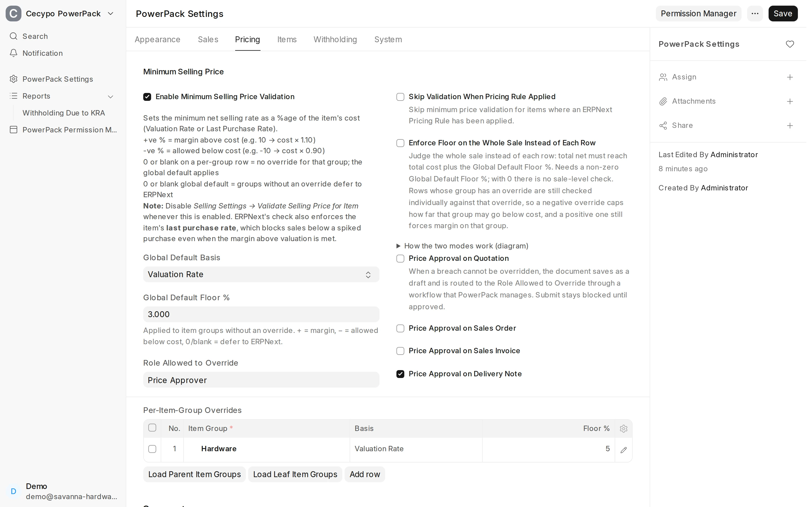Focus the Global Default Floor % field
The height and width of the screenshot is (507, 812).
click(x=261, y=314)
